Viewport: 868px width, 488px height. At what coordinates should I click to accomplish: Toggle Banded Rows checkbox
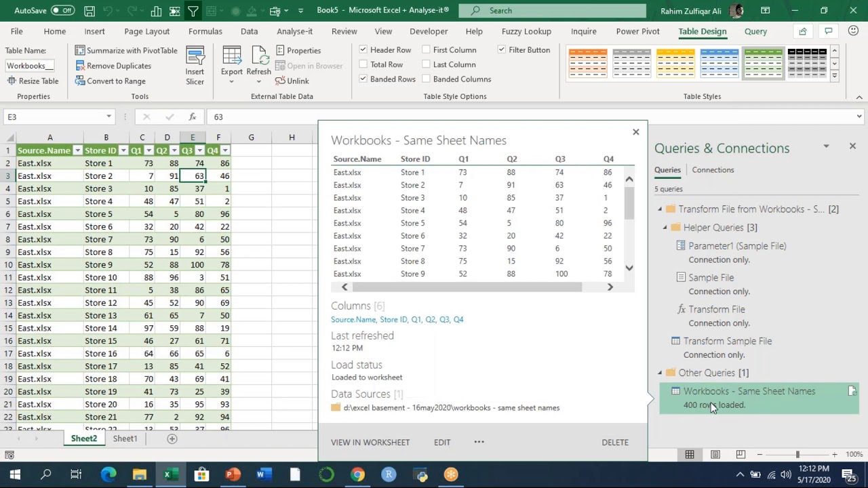point(363,79)
